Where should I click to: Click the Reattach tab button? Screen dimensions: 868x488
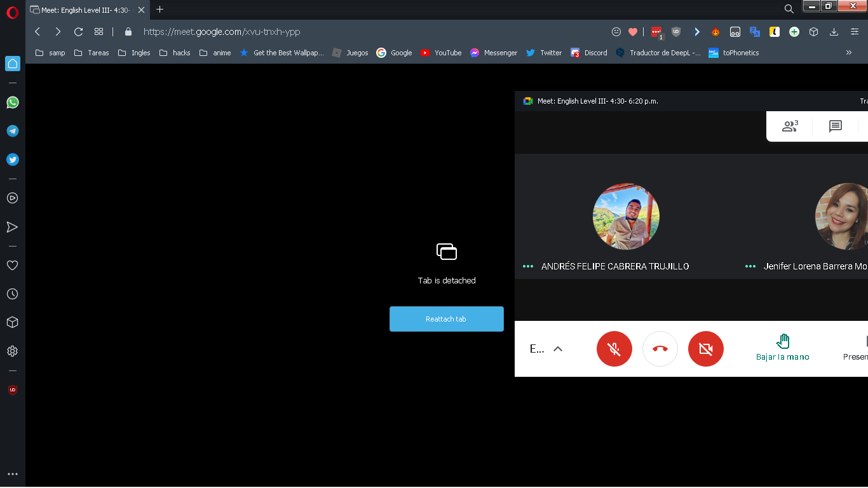[x=447, y=319]
